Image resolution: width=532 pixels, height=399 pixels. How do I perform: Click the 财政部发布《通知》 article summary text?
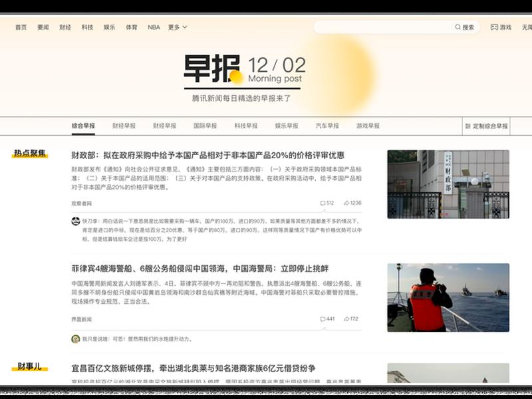(217, 178)
